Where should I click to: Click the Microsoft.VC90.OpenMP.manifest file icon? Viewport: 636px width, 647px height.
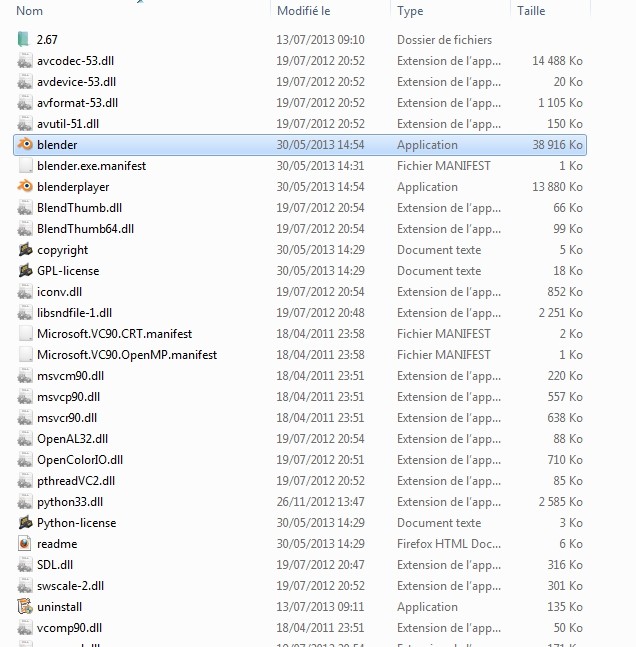[25, 355]
